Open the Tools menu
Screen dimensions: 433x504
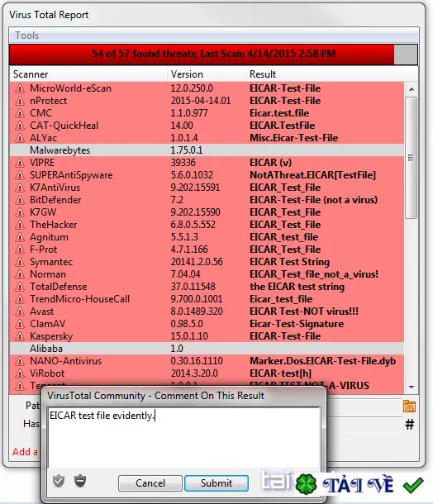(27, 36)
